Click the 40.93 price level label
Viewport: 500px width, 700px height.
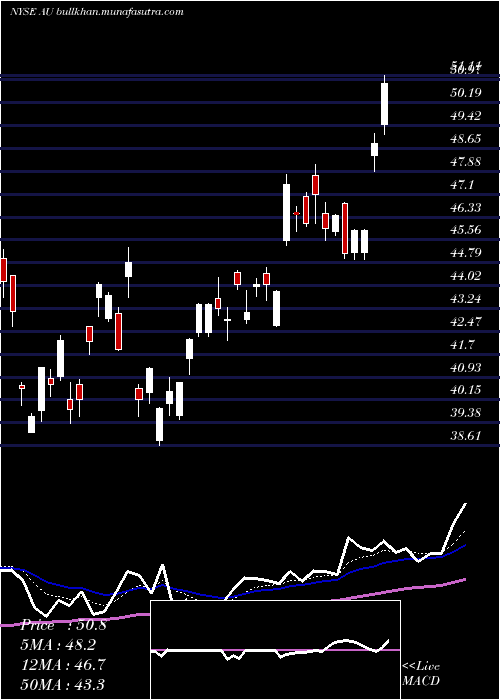(466, 367)
